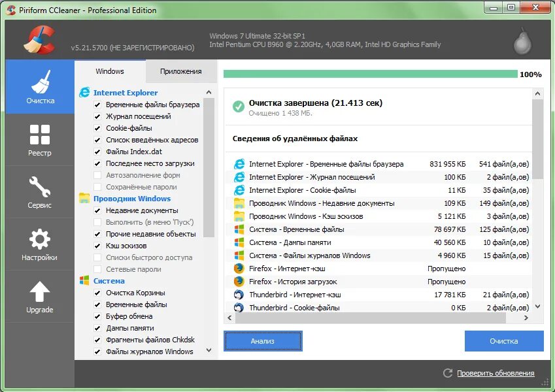
Task: Switch to the Windows tab
Action: [x=110, y=71]
